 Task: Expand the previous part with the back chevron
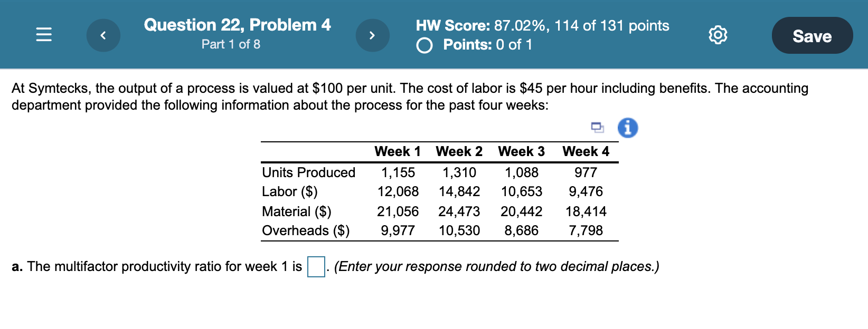click(103, 35)
